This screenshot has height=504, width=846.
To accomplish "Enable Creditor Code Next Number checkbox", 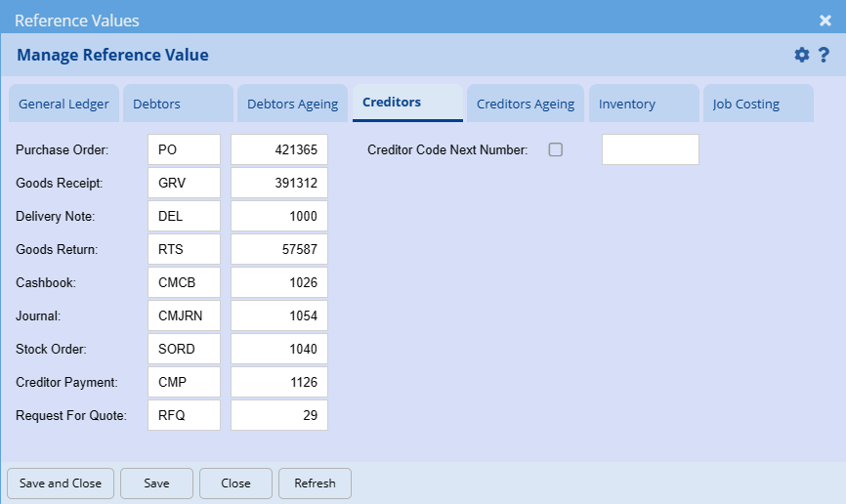I will (x=556, y=149).
